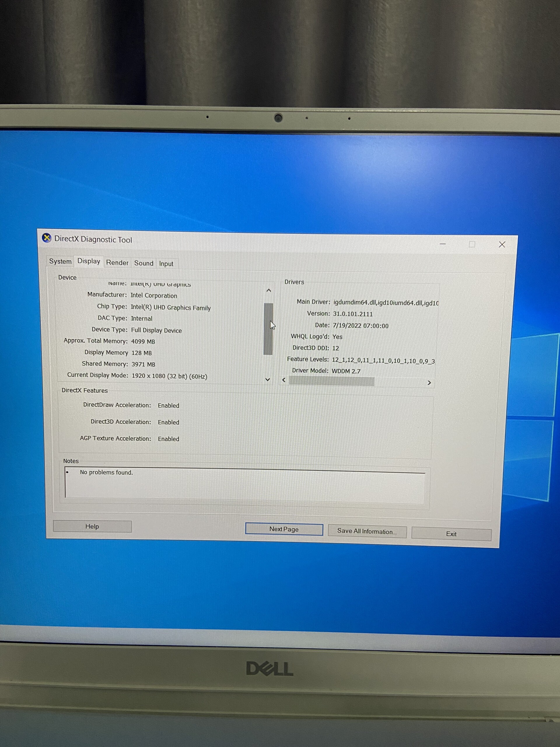Select the Display tab

click(89, 261)
